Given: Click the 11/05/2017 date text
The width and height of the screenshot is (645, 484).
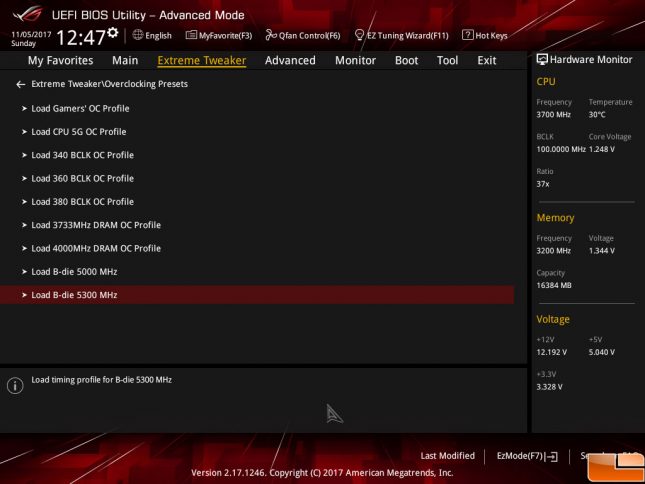Looking at the screenshot, I should 31,35.
